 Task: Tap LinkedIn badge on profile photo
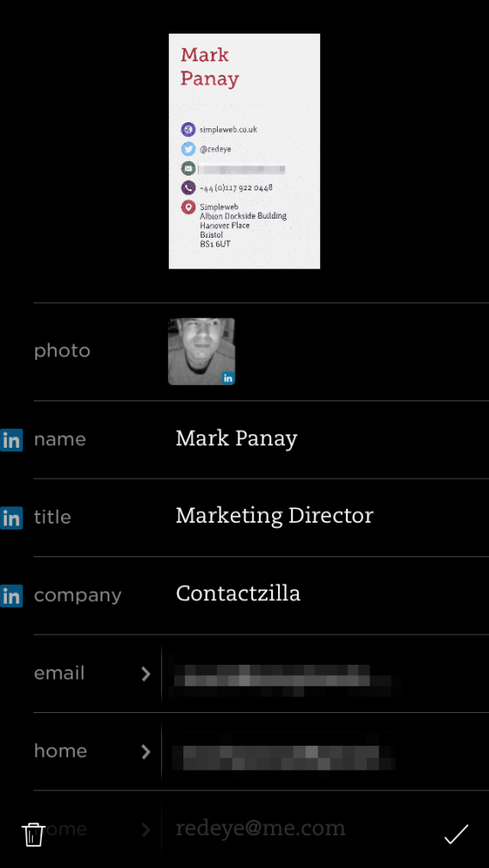pos(228,378)
